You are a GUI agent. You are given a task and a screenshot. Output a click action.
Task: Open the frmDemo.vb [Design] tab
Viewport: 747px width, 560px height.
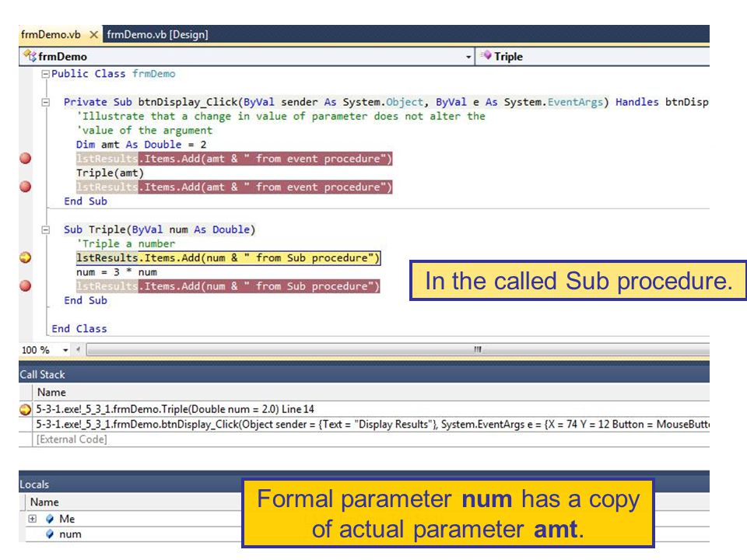(157, 35)
